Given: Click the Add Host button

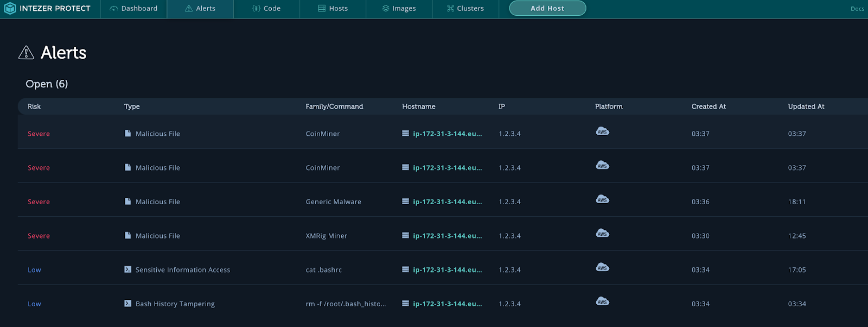Looking at the screenshot, I should pyautogui.click(x=547, y=8).
